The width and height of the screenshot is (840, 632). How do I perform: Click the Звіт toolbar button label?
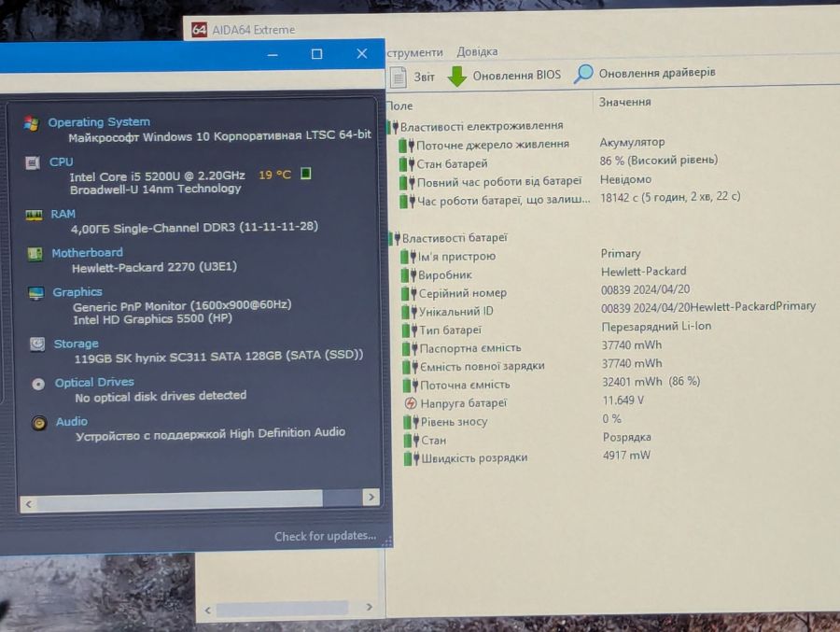[x=425, y=77]
